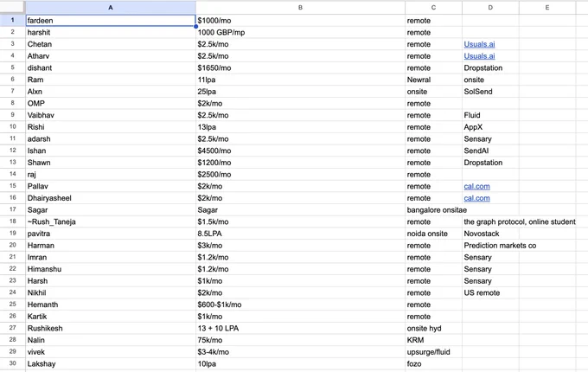Screen dimensions: 588x372
Task: Select the "Newral" cell
Action: click(x=433, y=80)
